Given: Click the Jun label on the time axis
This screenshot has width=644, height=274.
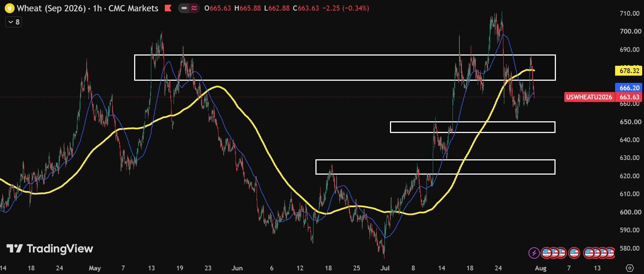Looking at the screenshot, I should (237, 268).
